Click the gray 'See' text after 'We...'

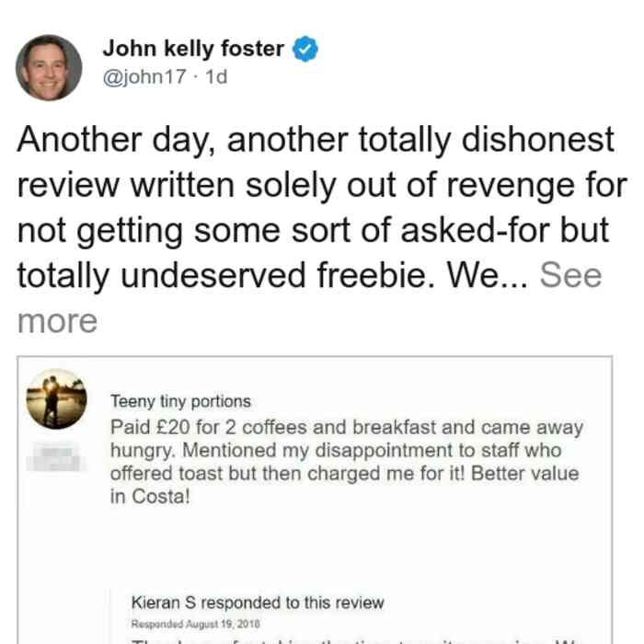[570, 275]
